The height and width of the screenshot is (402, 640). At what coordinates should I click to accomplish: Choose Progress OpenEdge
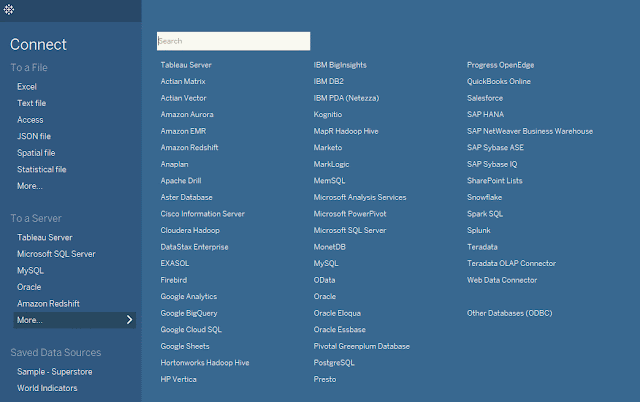pos(500,65)
